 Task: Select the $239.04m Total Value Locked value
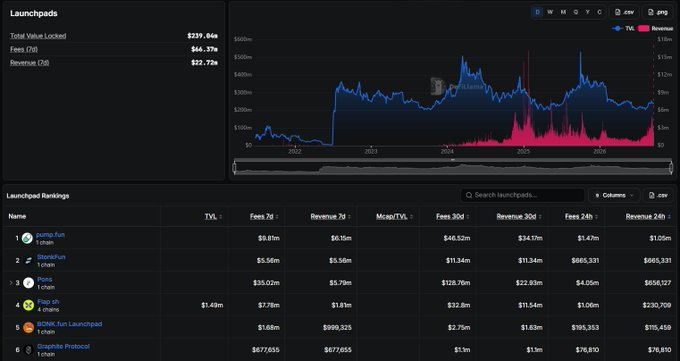[x=203, y=36]
